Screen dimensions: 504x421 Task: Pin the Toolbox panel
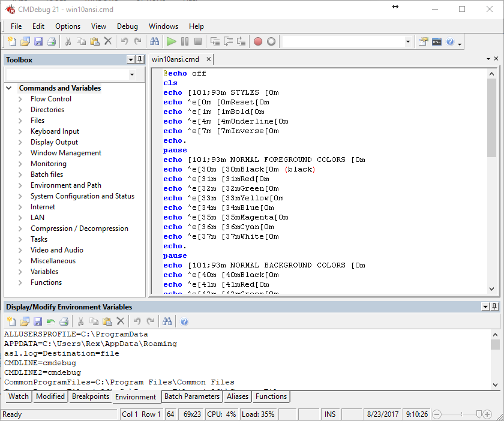[x=139, y=59]
